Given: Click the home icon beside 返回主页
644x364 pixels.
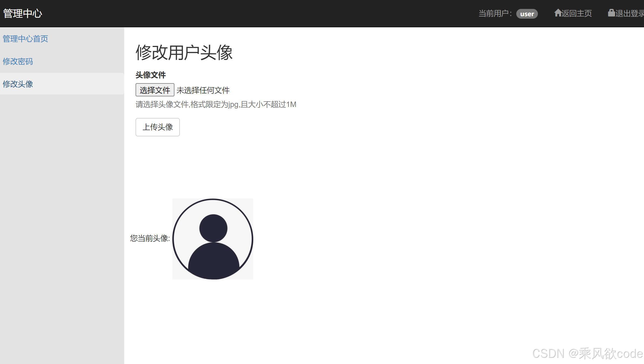Looking at the screenshot, I should coord(558,13).
